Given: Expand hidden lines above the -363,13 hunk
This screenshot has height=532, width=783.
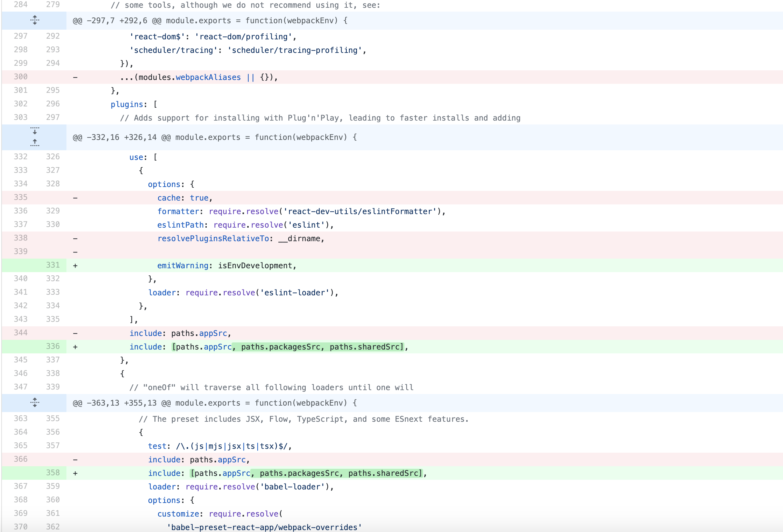Looking at the screenshot, I should (x=35, y=402).
